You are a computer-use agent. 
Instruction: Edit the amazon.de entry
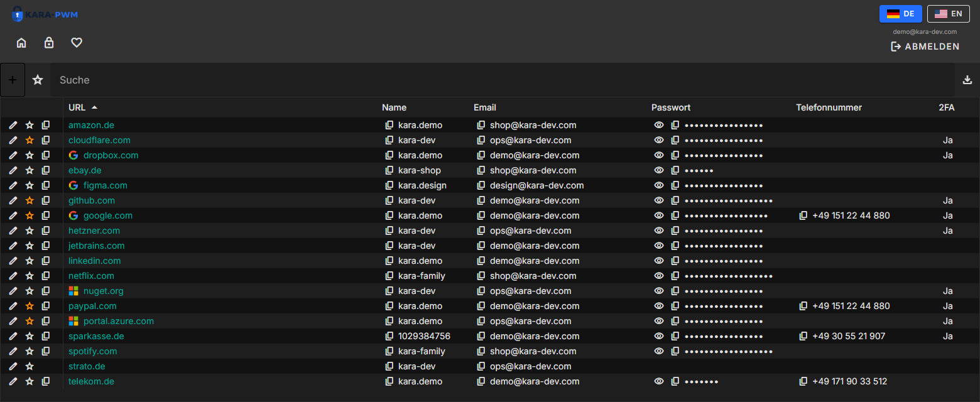(13, 125)
